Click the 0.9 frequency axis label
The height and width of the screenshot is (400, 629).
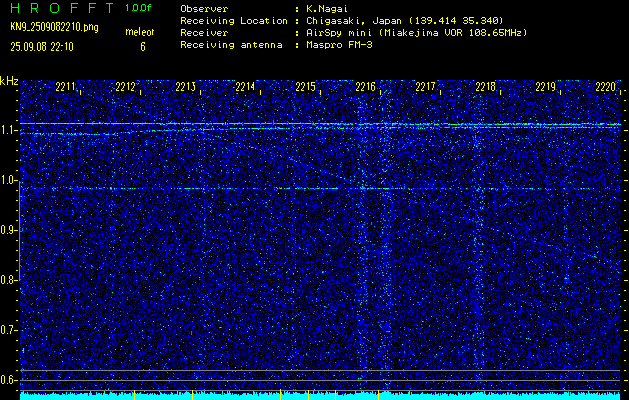click(7, 230)
